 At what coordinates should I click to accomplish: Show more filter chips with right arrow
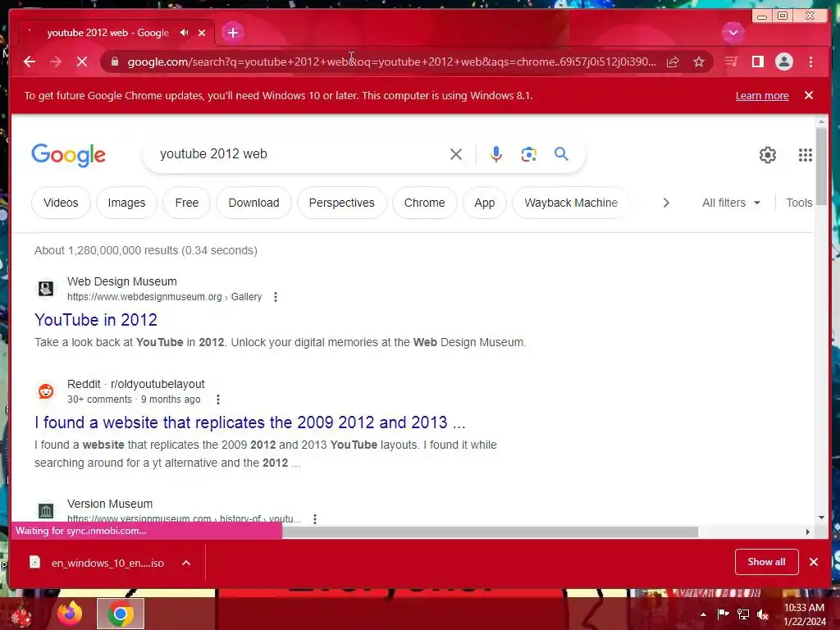pyautogui.click(x=666, y=203)
